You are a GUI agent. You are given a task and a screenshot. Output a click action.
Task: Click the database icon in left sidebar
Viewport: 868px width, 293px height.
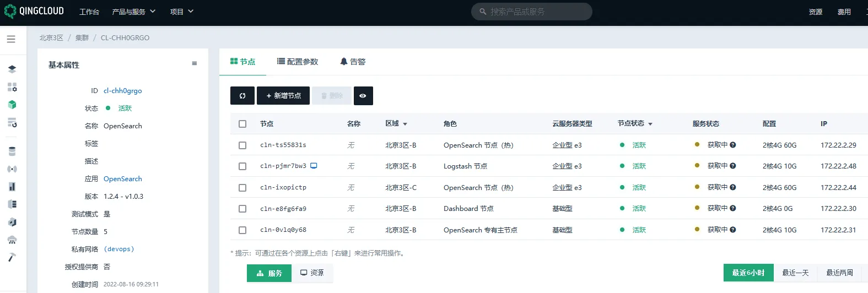point(12,151)
